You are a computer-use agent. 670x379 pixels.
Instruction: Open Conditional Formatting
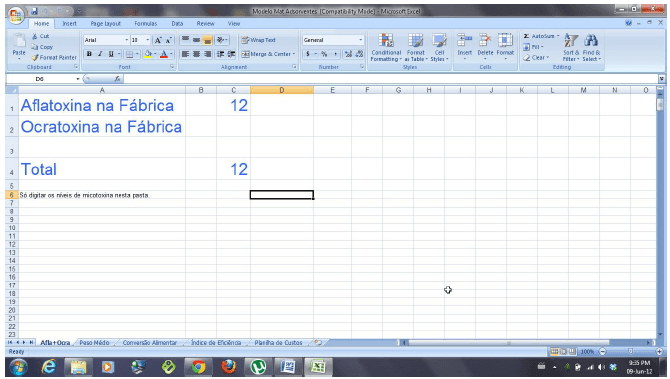click(386, 47)
